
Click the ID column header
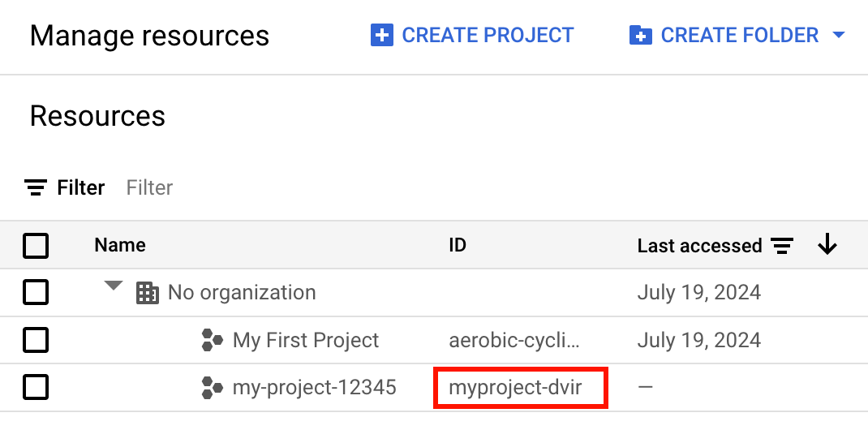pos(458,245)
